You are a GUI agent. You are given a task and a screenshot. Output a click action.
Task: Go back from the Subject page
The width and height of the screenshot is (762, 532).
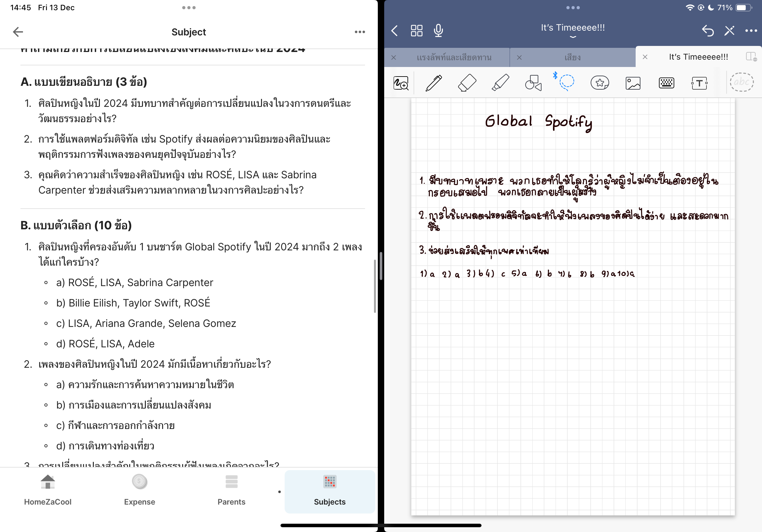[x=18, y=32]
